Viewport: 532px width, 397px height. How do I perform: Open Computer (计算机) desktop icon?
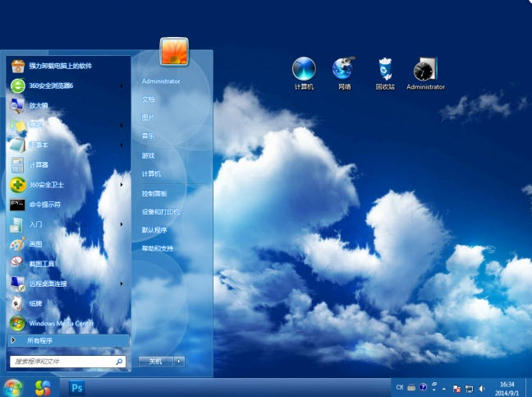click(x=304, y=69)
